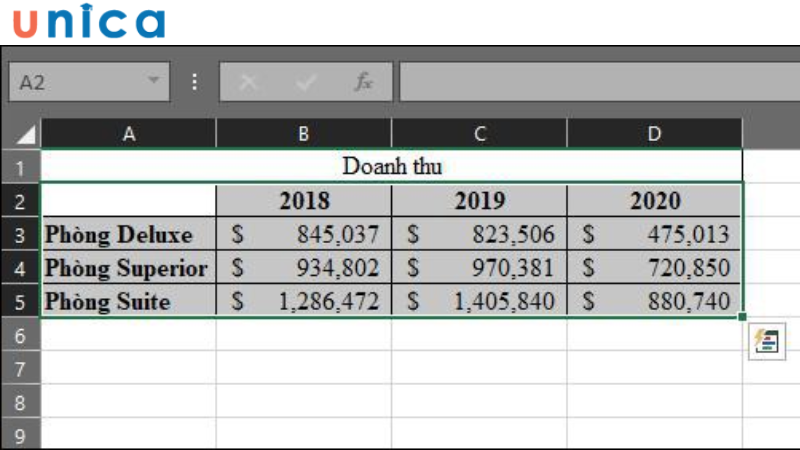This screenshot has height=450, width=800.
Task: Click the cell with 1,405,840
Action: [479, 301]
